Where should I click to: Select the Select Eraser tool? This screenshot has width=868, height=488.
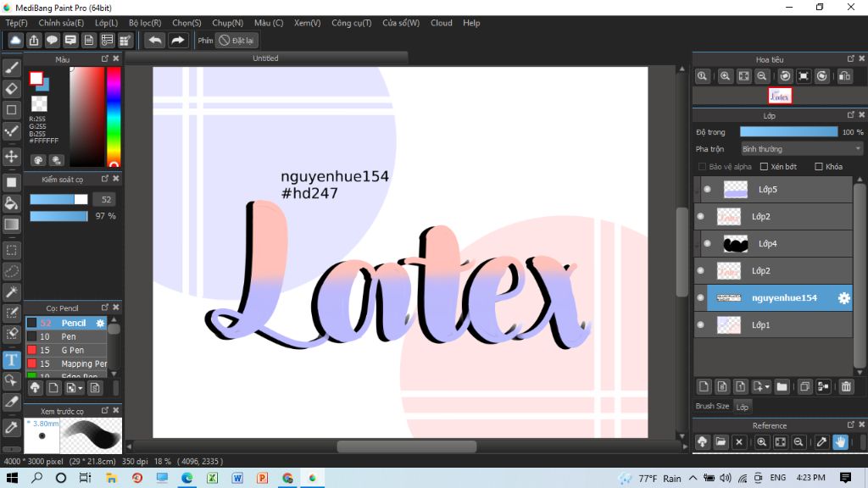point(12,334)
